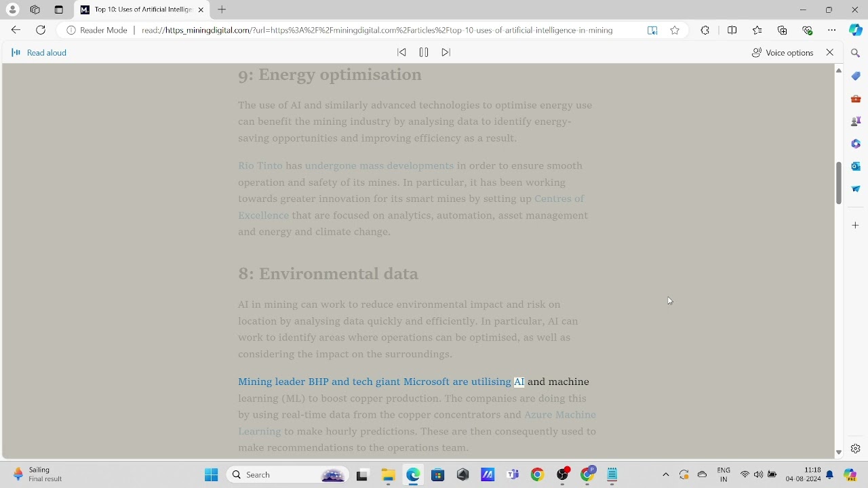The image size is (868, 488).
Task: Close the Read aloud toolbar
Action: (830, 53)
